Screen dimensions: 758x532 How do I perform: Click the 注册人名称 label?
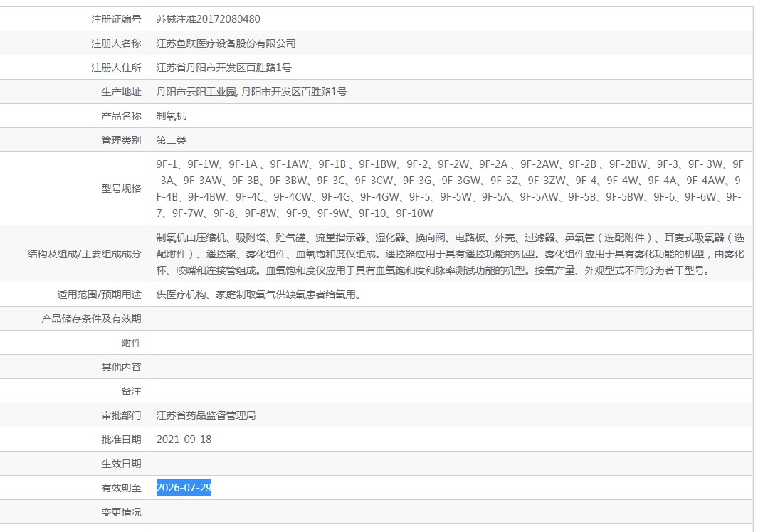[x=116, y=43]
